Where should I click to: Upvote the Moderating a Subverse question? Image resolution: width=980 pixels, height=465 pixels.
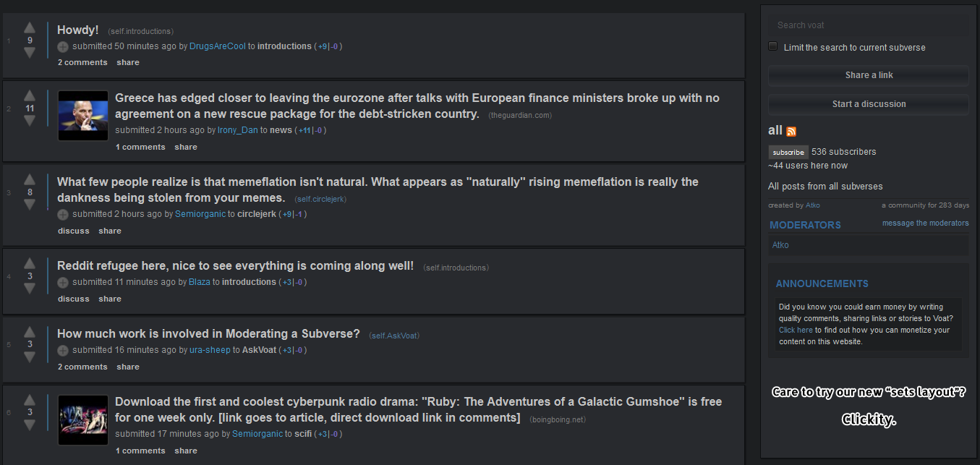[30, 332]
